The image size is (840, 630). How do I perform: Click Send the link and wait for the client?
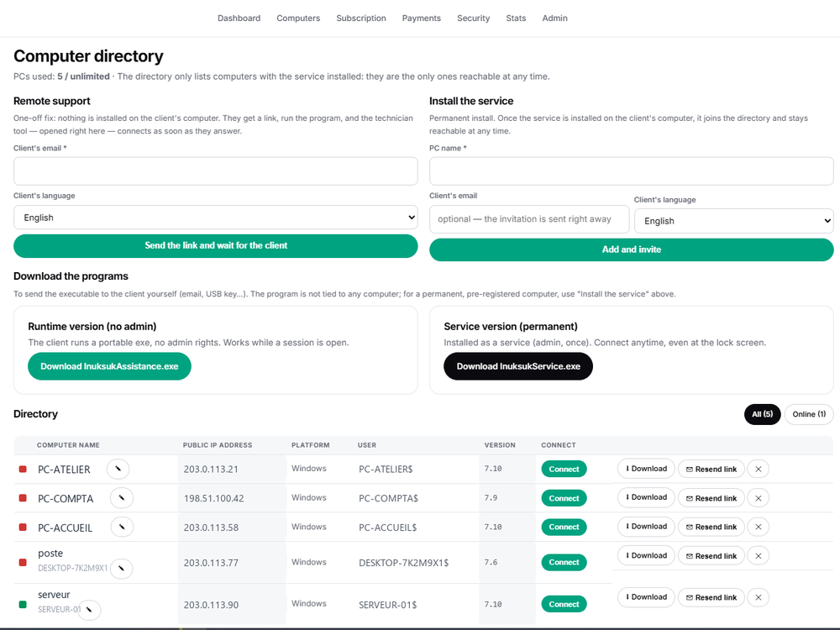tap(215, 245)
